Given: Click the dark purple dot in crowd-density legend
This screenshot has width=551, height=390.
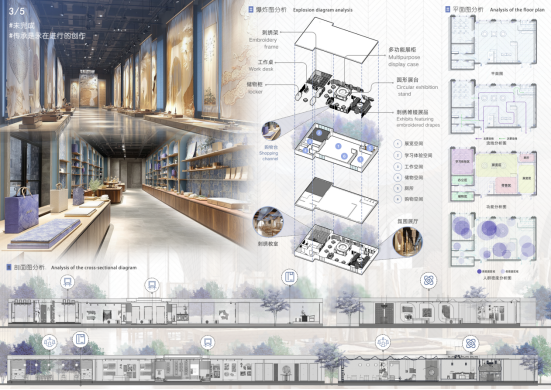Looking at the screenshot, I should pyautogui.click(x=479, y=271).
